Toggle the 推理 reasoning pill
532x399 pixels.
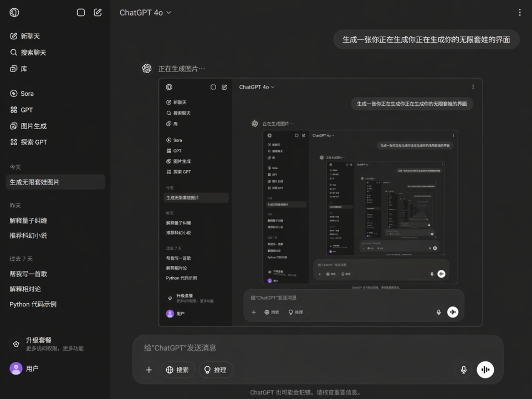point(216,370)
